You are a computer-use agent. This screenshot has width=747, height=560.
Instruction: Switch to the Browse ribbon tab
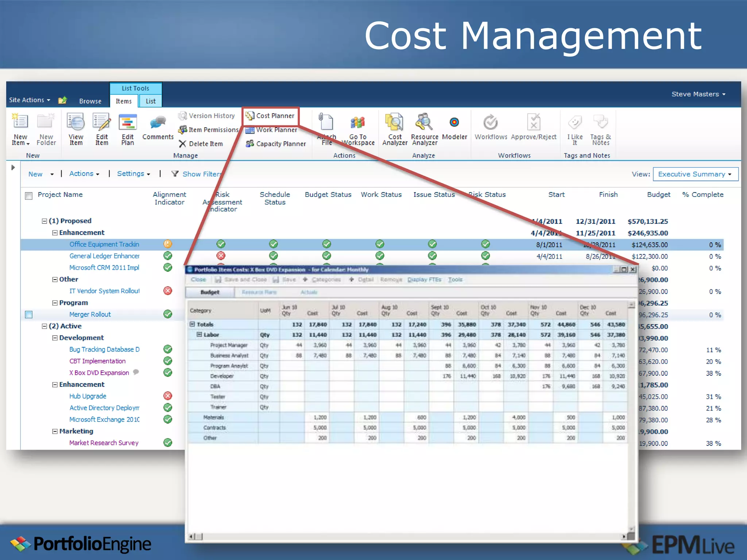click(x=90, y=101)
